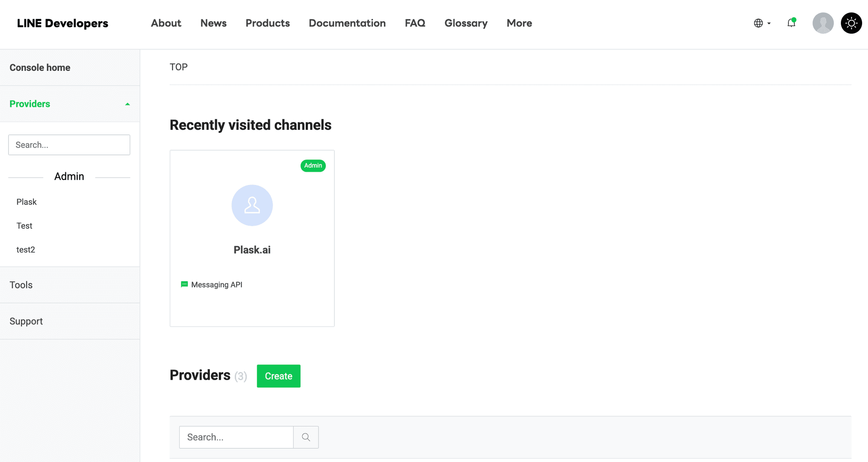Toggle the light/dark theme sun button
Viewport: 868px width, 462px height.
[x=851, y=23]
